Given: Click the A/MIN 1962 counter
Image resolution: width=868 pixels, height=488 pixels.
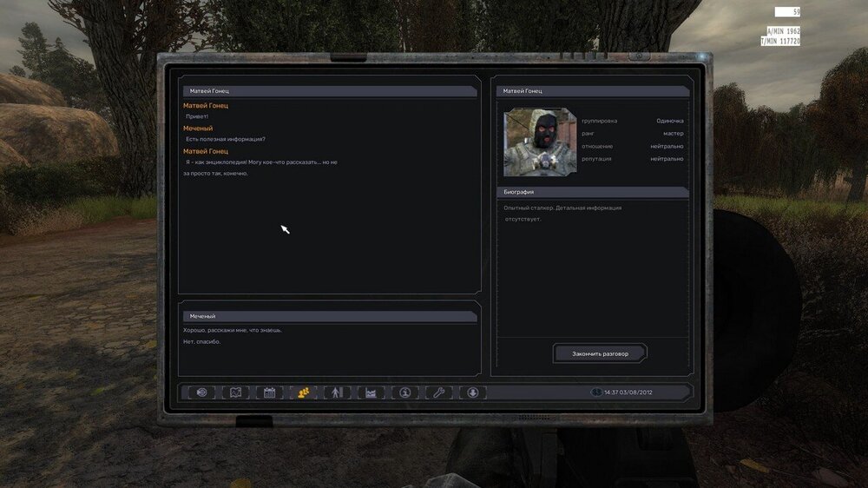Looking at the screenshot, I should click(x=783, y=31).
